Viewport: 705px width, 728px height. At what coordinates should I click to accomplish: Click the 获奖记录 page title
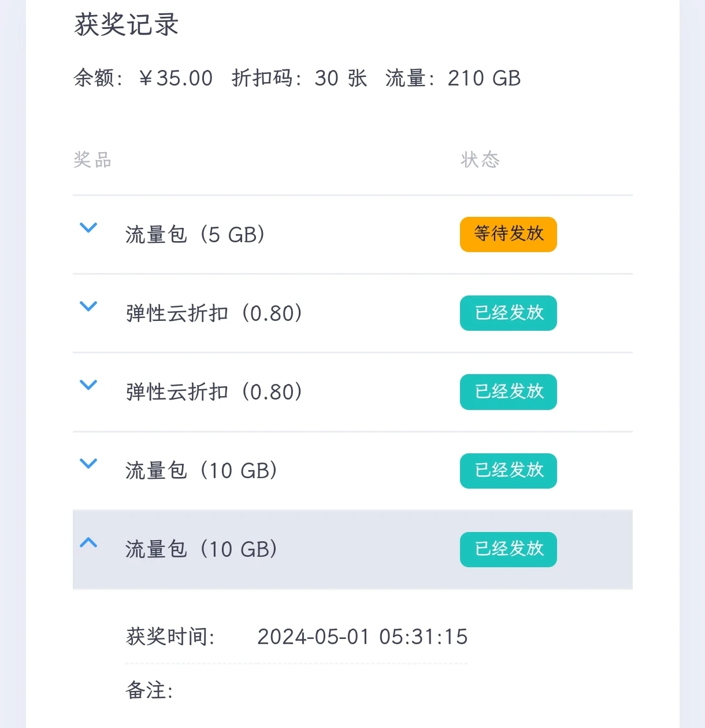(127, 25)
